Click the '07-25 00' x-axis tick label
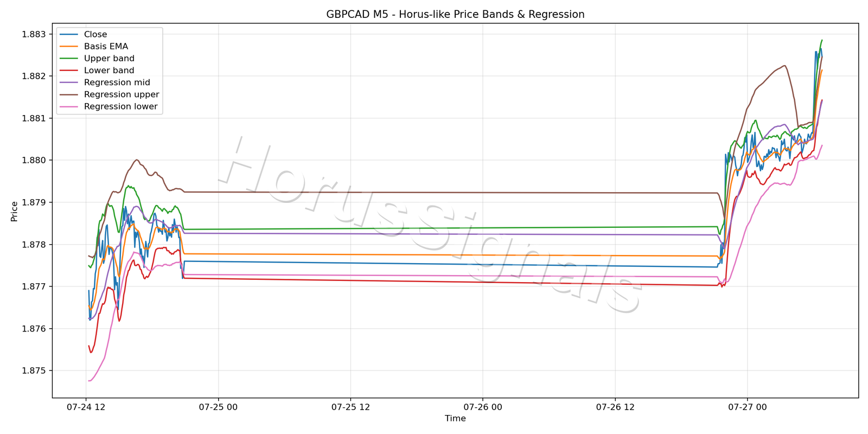This screenshot has width=868, height=434. click(x=218, y=407)
